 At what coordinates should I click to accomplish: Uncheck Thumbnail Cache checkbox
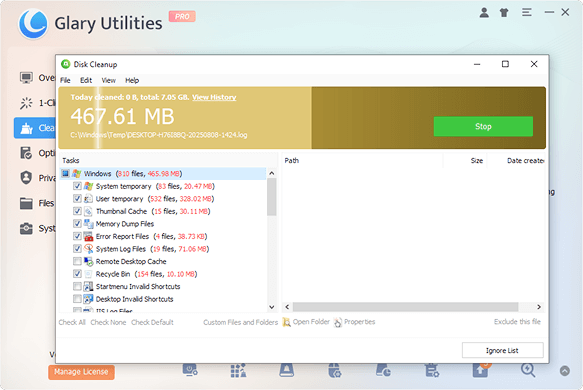point(77,211)
